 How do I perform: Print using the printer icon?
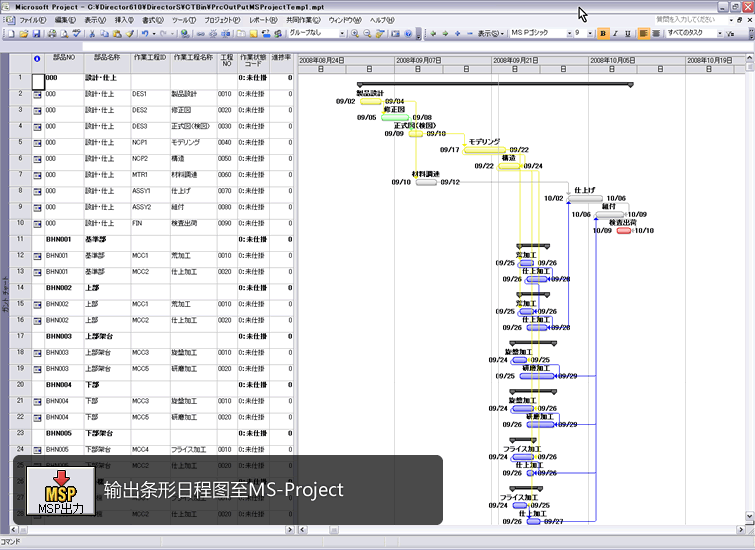(52, 34)
